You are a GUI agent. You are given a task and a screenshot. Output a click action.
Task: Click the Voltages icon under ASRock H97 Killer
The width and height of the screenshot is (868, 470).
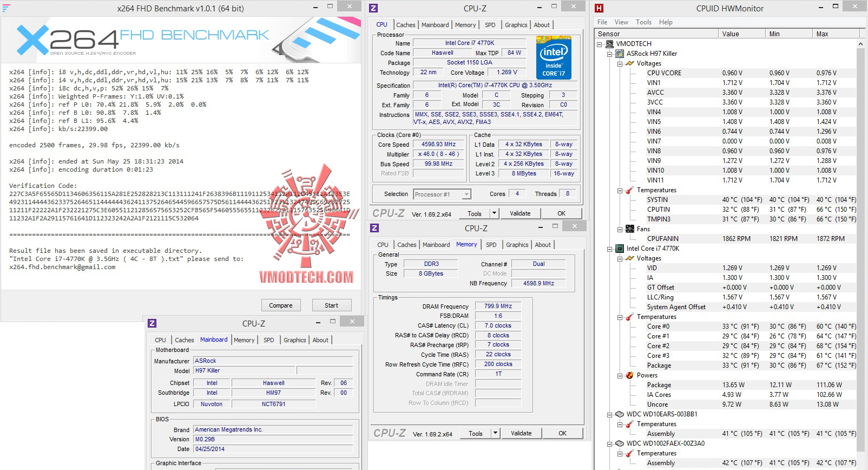[630, 63]
